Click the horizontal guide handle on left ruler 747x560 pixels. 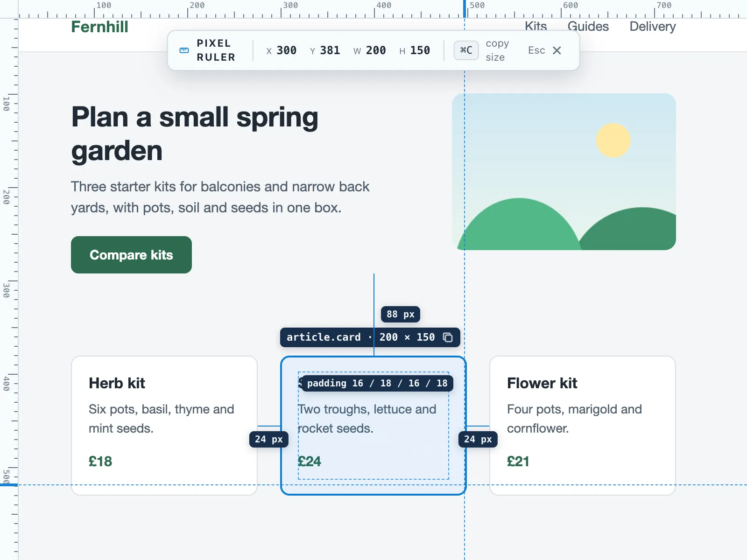coord(9,485)
